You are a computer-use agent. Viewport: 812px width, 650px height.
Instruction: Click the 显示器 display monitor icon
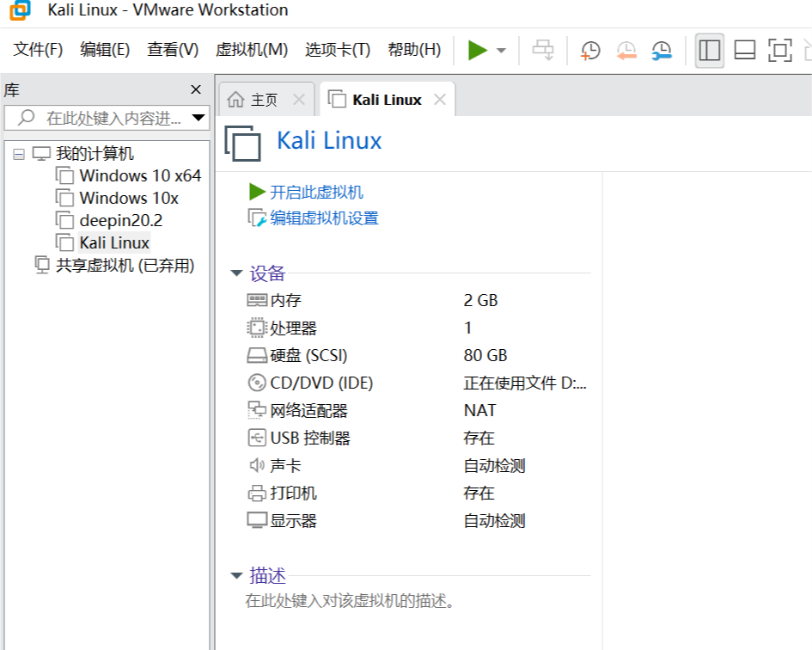point(257,520)
